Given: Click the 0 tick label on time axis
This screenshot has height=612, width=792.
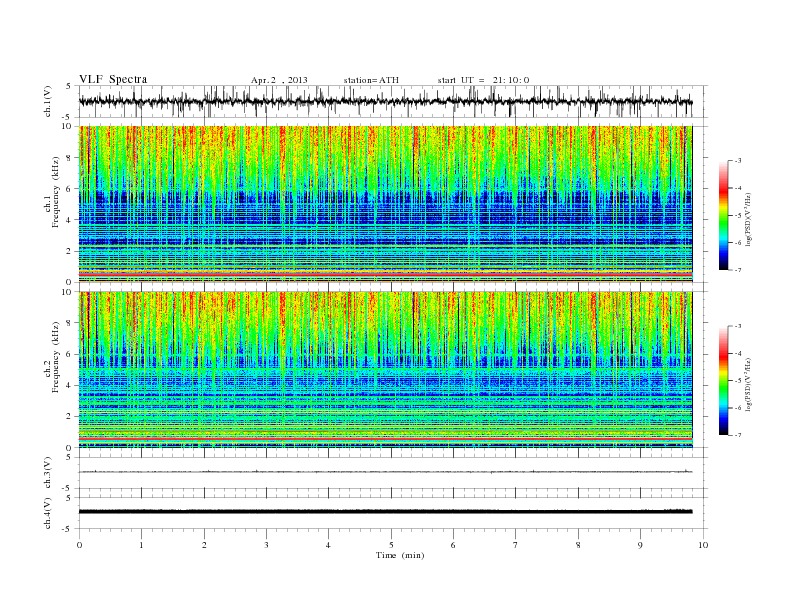Looking at the screenshot, I should tap(79, 545).
